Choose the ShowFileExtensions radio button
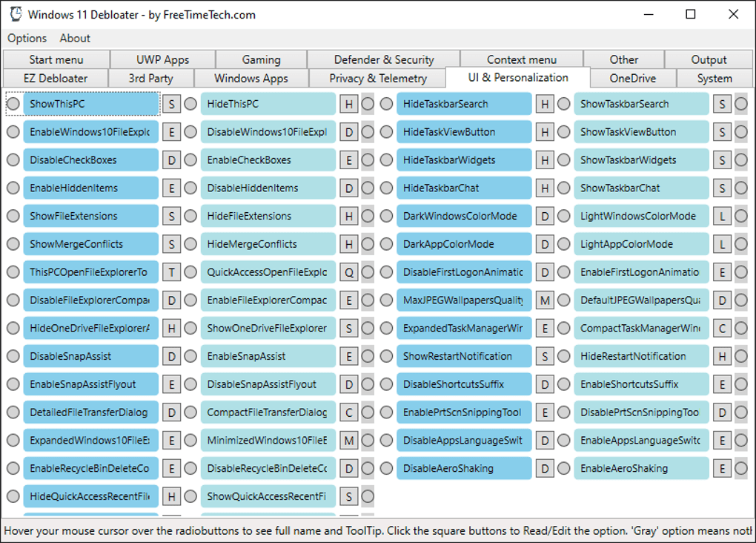This screenshot has width=756, height=543. coord(13,216)
